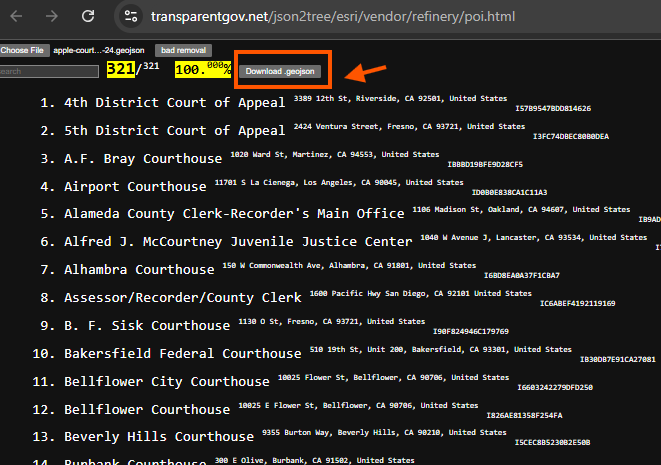661x465 pixels.
Task: Click the browser forward arrow
Action: (53, 17)
